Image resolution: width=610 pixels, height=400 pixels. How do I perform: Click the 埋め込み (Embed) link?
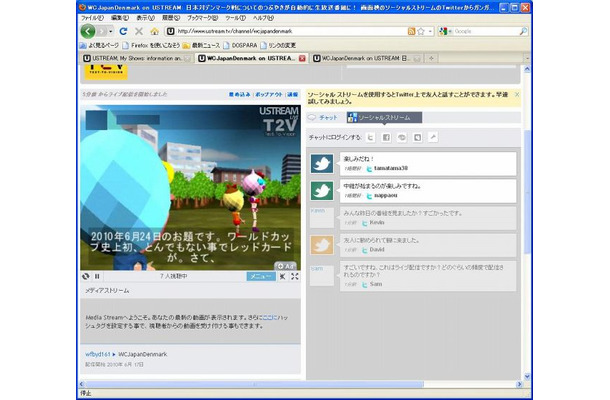[x=240, y=95]
